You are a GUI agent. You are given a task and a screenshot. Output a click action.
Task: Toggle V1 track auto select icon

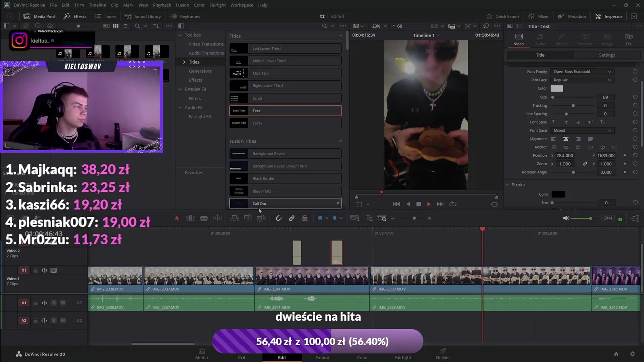point(44,270)
